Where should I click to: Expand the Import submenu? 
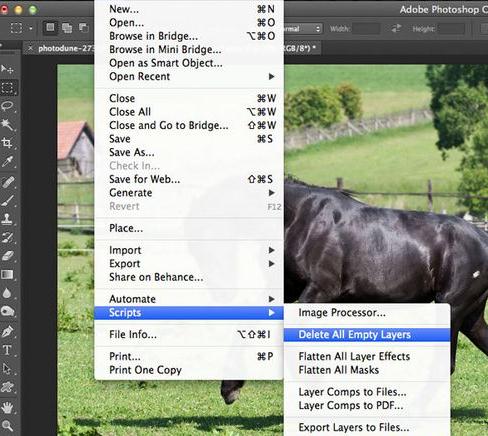pyautogui.click(x=189, y=250)
